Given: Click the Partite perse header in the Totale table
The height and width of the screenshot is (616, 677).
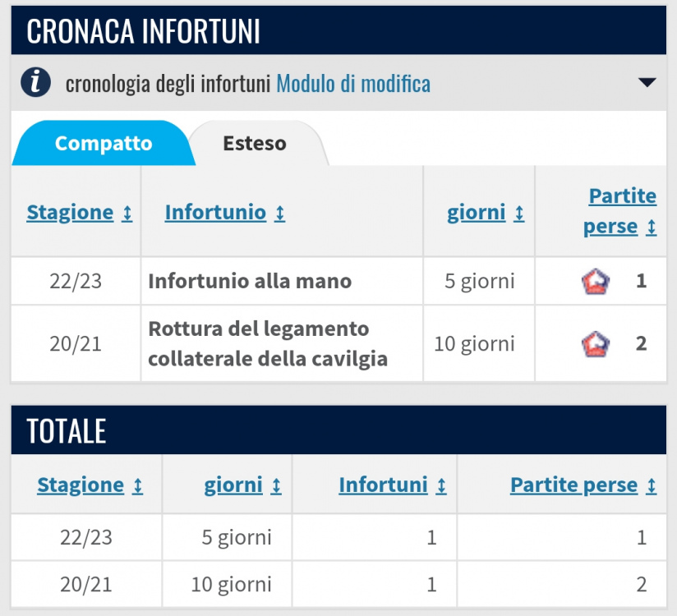Looking at the screenshot, I should [x=573, y=485].
